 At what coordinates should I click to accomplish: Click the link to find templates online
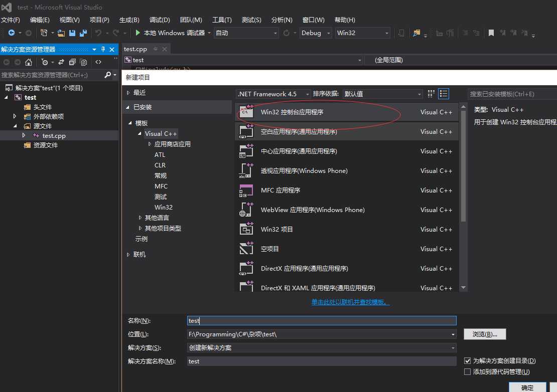(350, 302)
